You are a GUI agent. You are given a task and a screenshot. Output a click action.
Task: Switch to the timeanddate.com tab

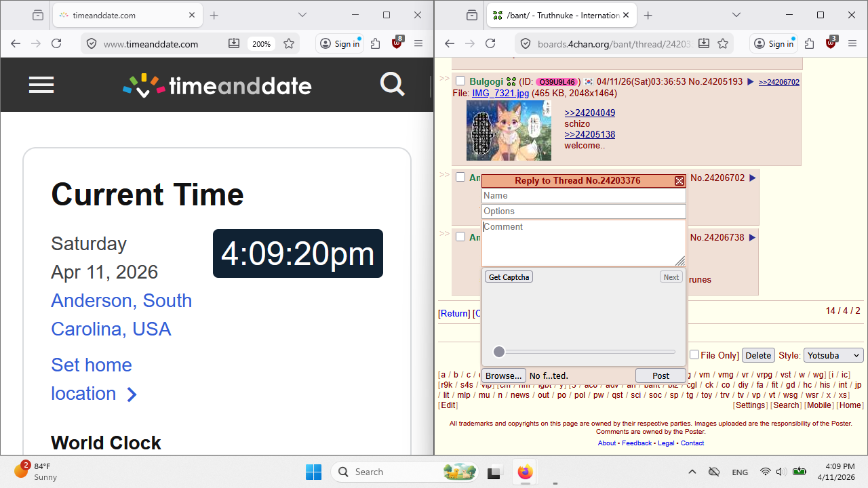coord(127,15)
